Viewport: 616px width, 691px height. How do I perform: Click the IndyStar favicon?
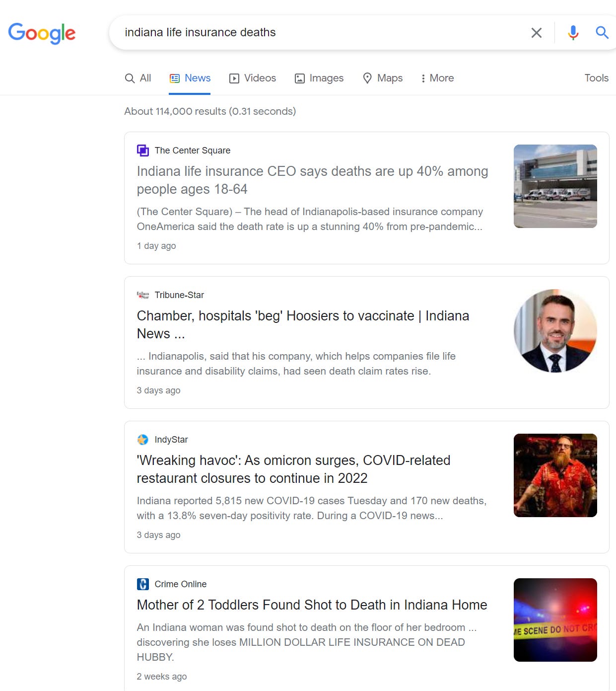[142, 440]
